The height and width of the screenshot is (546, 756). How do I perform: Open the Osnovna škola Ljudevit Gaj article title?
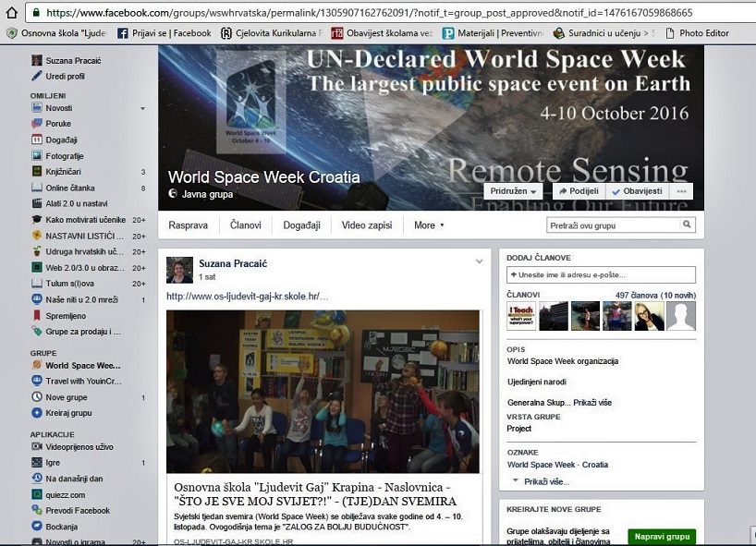pyautogui.click(x=315, y=494)
